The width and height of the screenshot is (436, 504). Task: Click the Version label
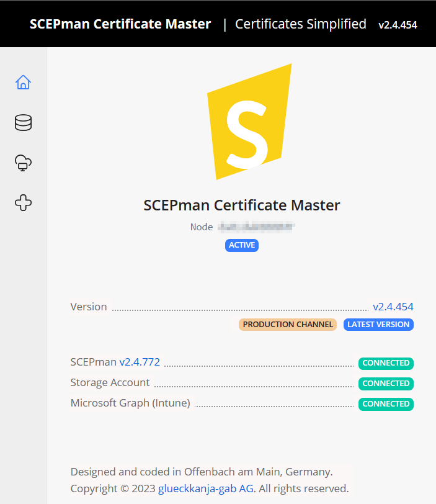[x=89, y=307]
